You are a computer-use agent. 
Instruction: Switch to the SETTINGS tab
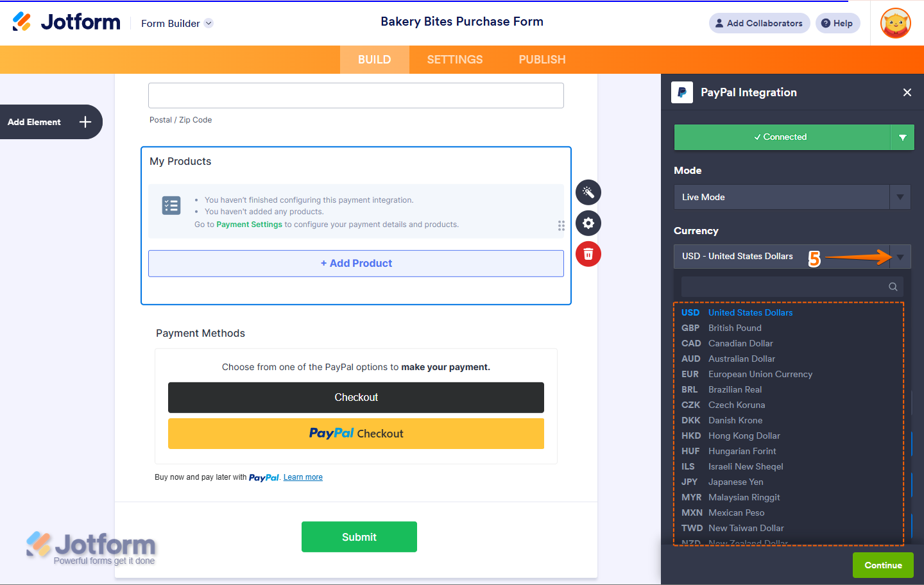(455, 60)
